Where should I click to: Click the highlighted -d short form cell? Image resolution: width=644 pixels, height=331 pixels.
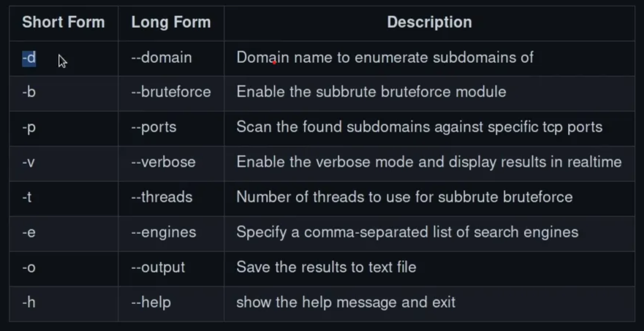[x=29, y=57]
